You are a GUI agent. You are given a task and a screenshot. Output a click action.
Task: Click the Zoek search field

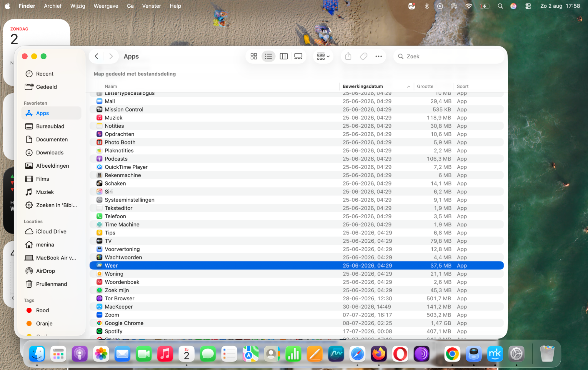[x=449, y=56]
